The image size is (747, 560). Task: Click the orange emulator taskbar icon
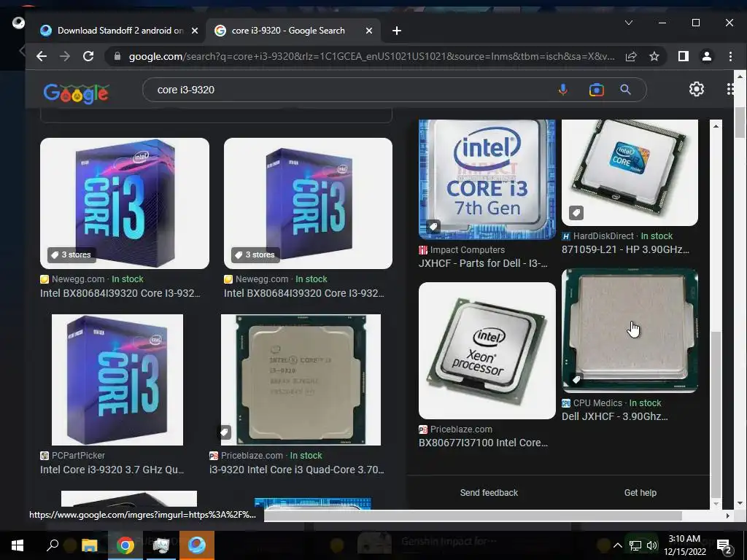[x=196, y=545]
